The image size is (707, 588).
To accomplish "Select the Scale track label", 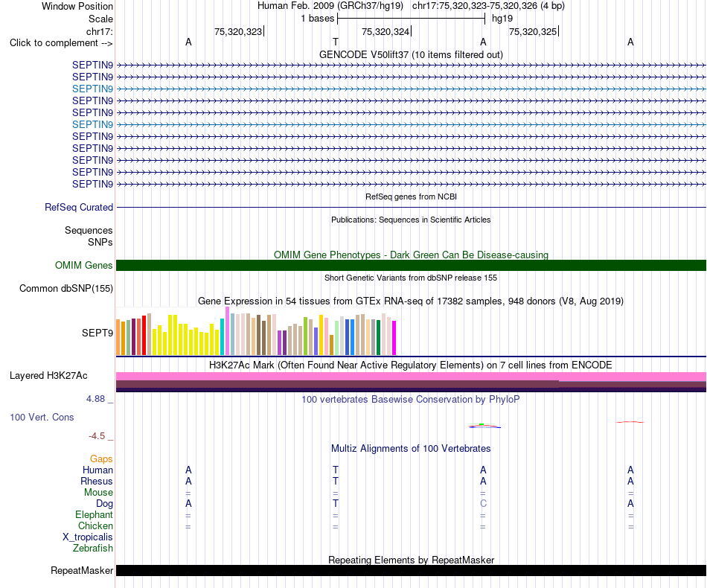I will tap(100, 19).
